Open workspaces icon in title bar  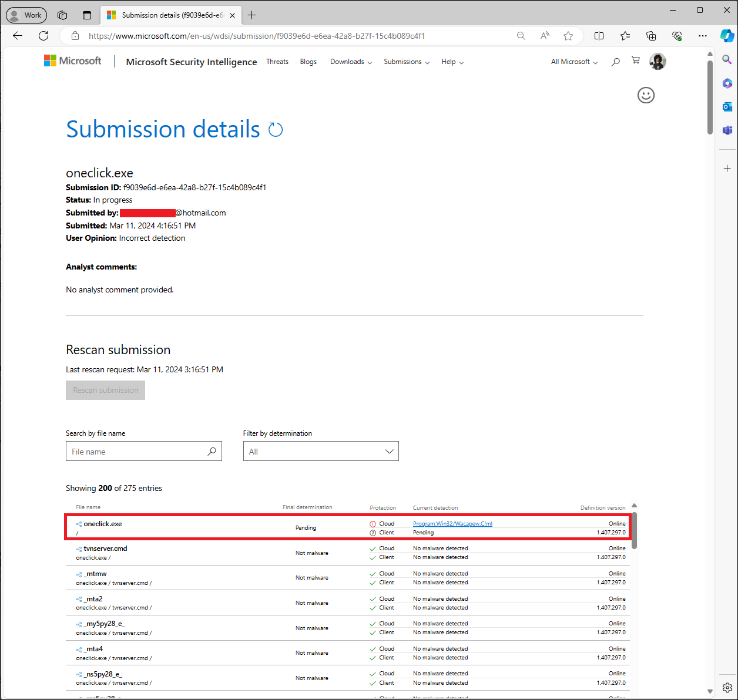pyautogui.click(x=62, y=15)
